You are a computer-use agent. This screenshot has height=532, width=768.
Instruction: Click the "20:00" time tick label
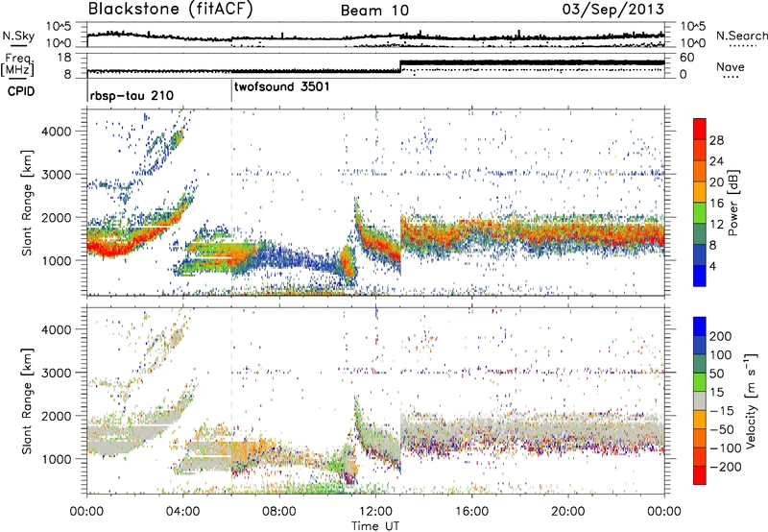pyautogui.click(x=567, y=512)
